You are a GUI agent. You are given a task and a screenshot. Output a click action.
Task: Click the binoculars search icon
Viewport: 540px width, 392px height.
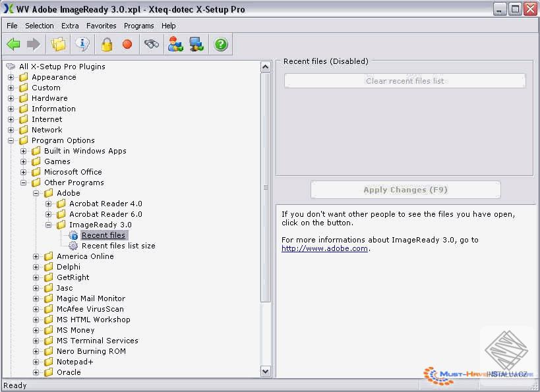pyautogui.click(x=152, y=44)
